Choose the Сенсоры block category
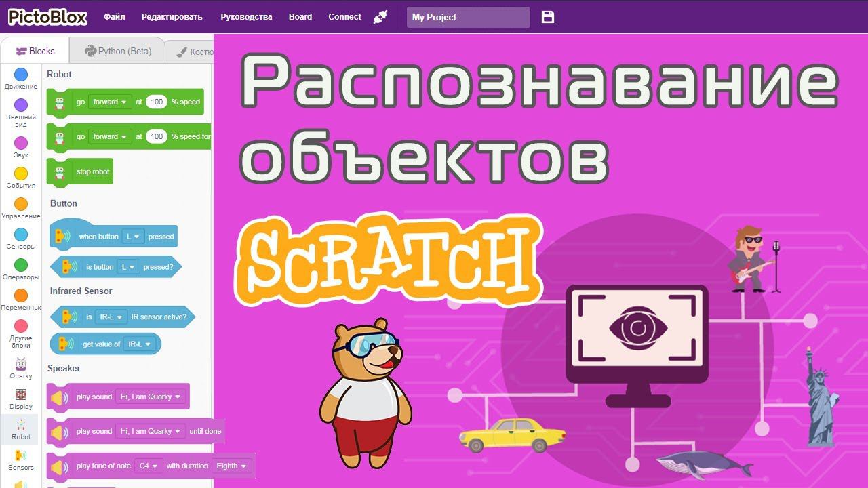The height and width of the screenshot is (488, 868). 21,239
